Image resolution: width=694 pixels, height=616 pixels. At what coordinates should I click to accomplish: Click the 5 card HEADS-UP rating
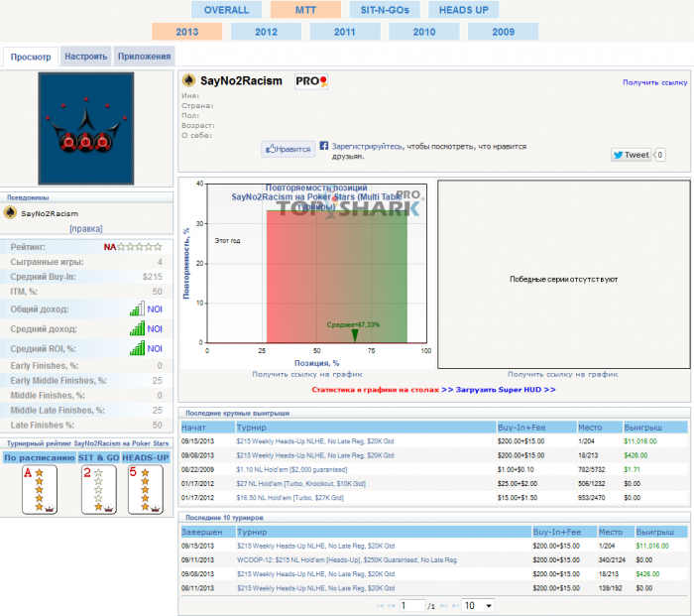[x=146, y=490]
